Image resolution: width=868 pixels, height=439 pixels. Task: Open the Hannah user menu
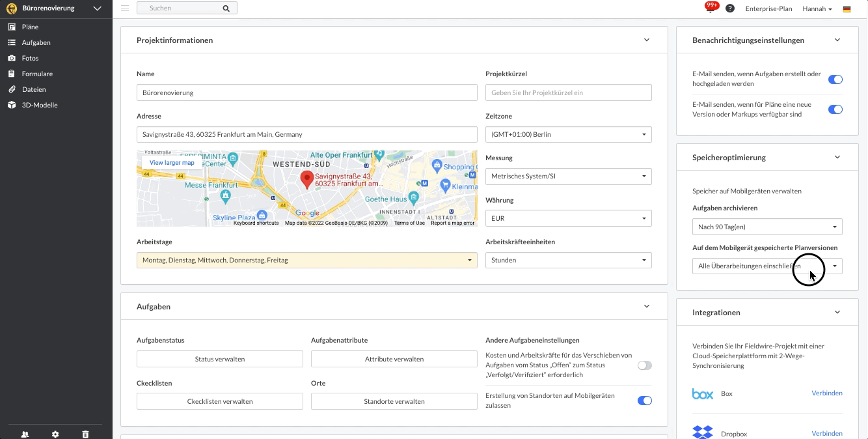pos(817,9)
